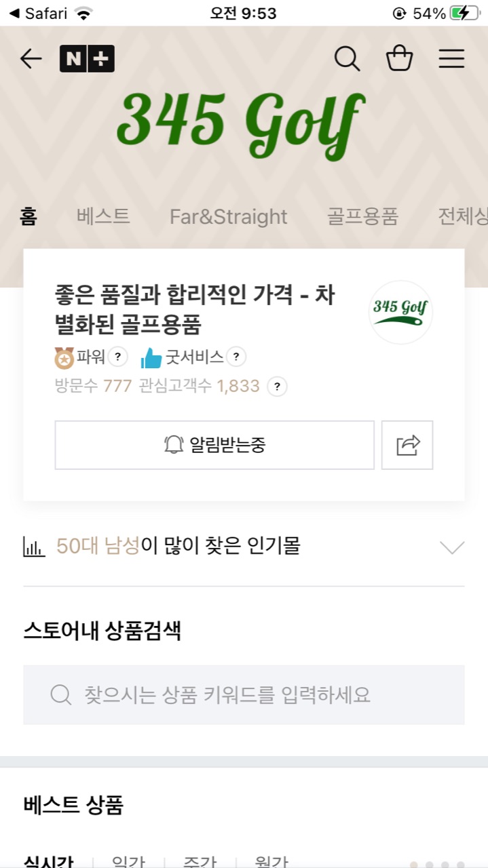
Task: Select the 홈 tab
Action: [29, 216]
